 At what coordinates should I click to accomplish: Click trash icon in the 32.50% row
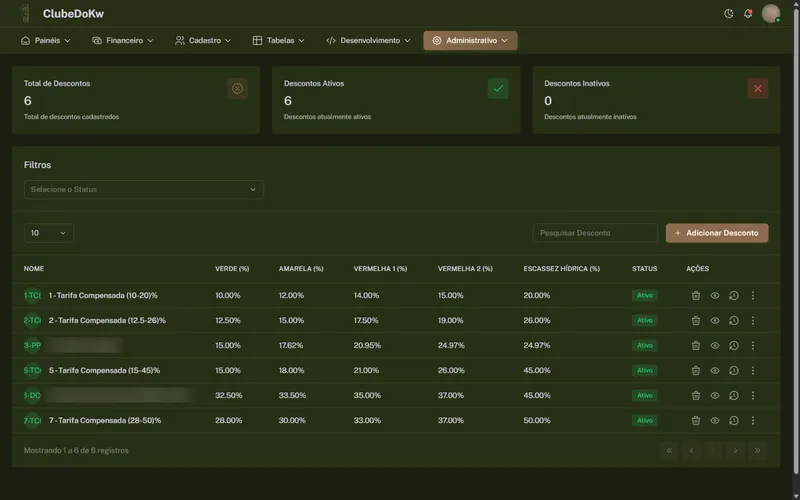click(x=695, y=395)
